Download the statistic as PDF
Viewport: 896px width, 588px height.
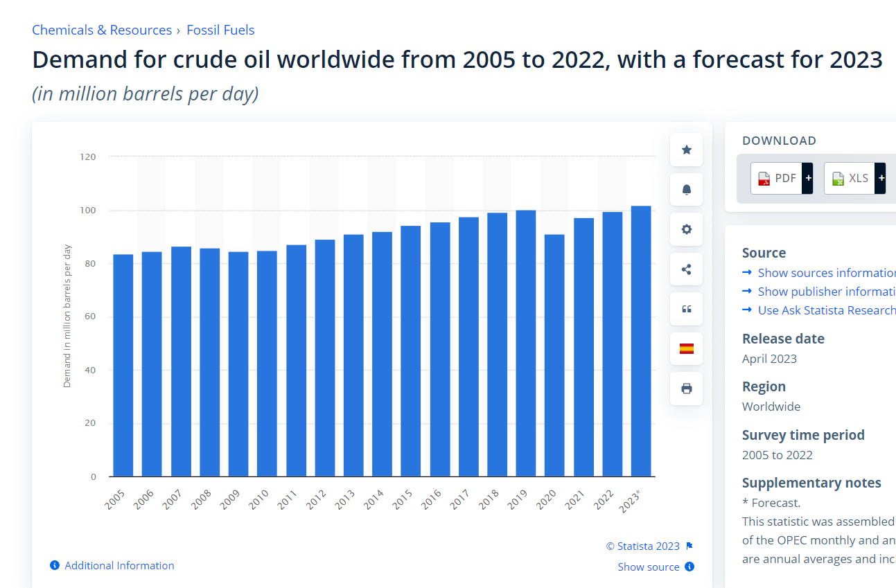coord(777,178)
